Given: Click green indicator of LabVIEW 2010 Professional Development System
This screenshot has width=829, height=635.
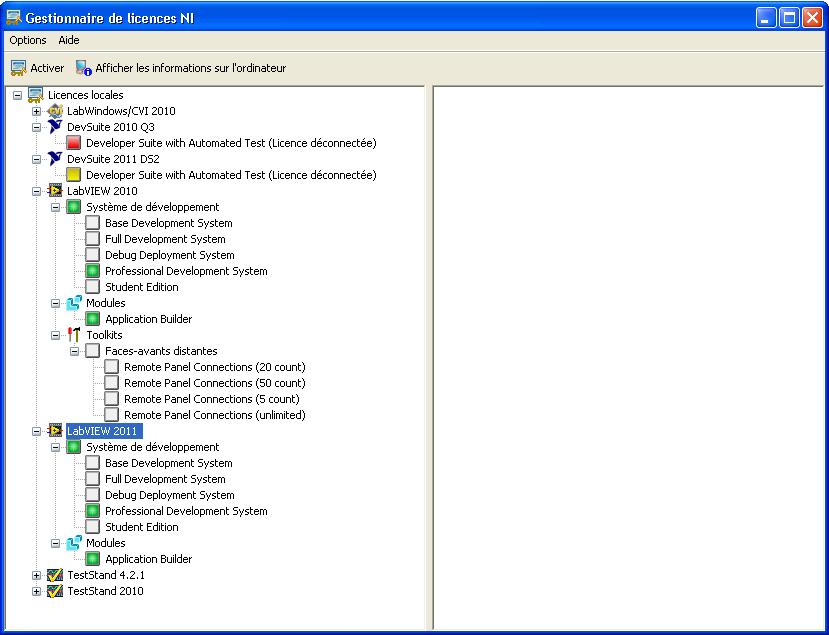Looking at the screenshot, I should pyautogui.click(x=93, y=271).
